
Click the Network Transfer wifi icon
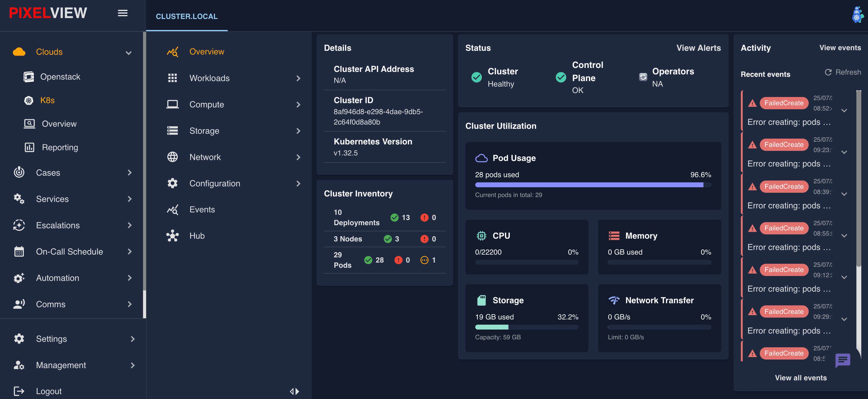coord(614,300)
